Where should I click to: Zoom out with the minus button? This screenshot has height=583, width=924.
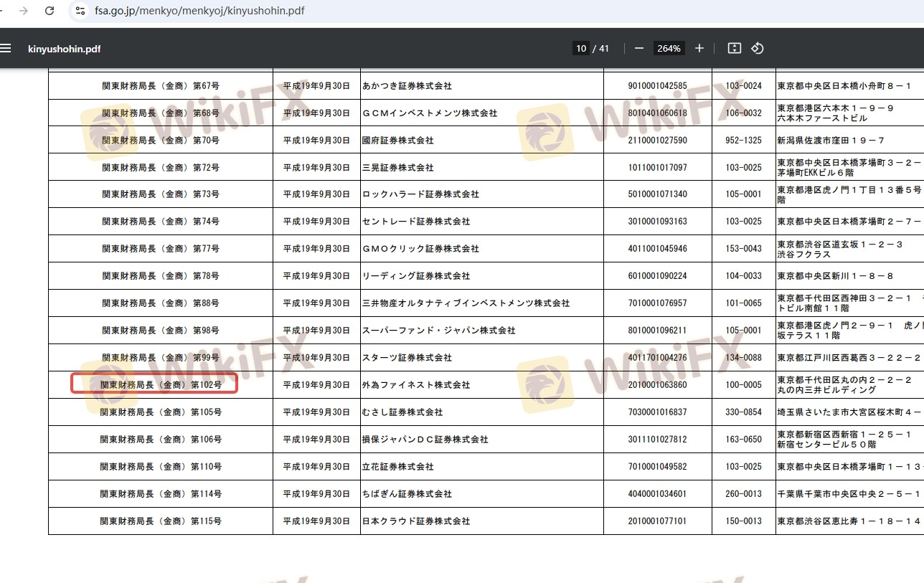pyautogui.click(x=638, y=48)
